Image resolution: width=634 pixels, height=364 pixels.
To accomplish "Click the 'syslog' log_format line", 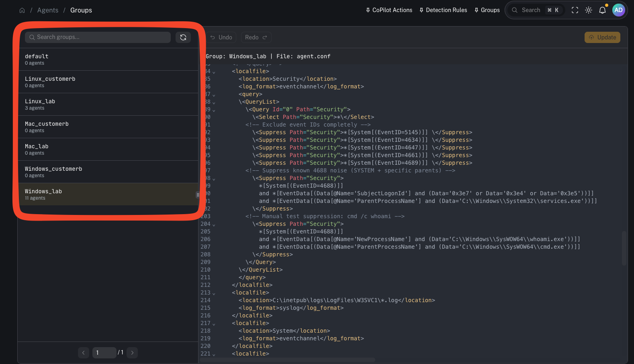I will pyautogui.click(x=291, y=308).
